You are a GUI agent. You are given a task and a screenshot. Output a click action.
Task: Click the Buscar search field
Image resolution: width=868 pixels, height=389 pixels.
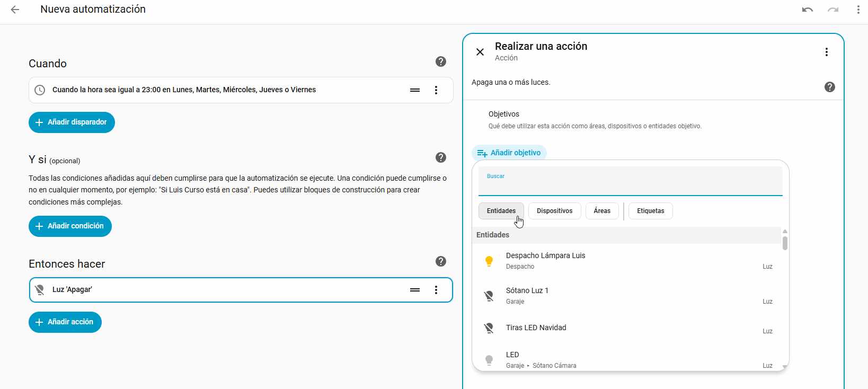coord(630,184)
